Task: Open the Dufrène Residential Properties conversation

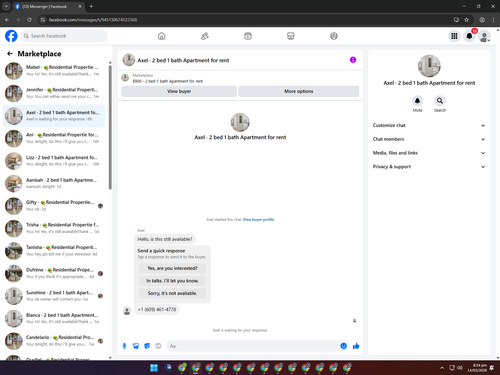Action: [x=54, y=273]
